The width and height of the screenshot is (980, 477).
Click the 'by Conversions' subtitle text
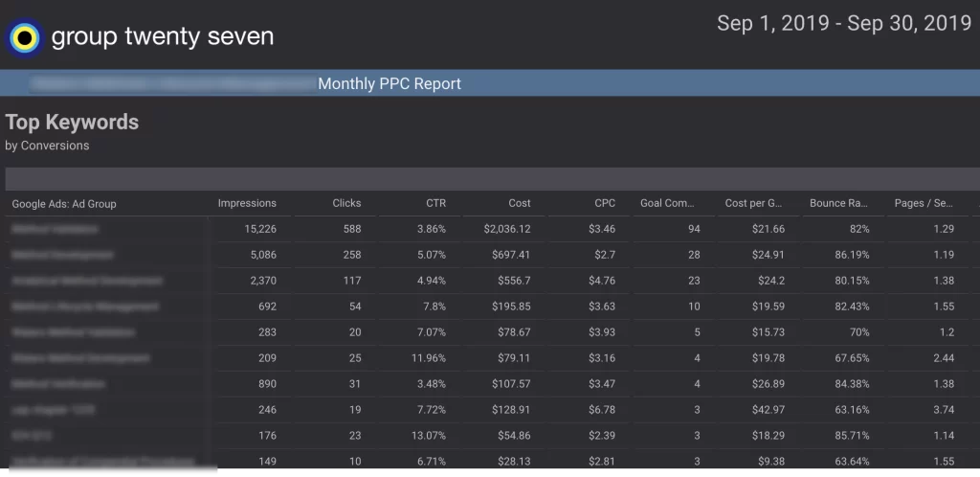click(x=47, y=146)
